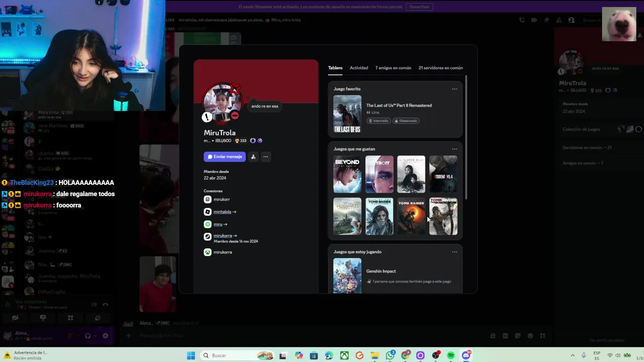Image resolution: width=644 pixels, height=362 pixels.
Task: Select the Beyond Two Souls game cover
Action: coord(347,174)
